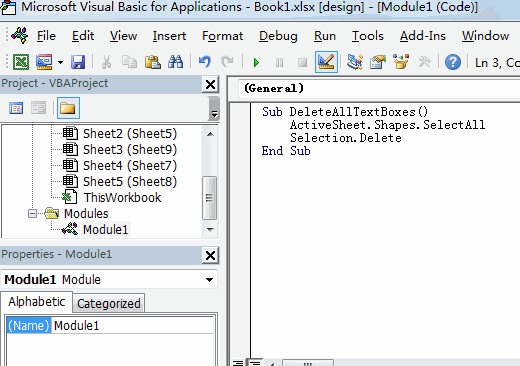
Task: Click the Procedure View button at bottom
Action: 238,363
